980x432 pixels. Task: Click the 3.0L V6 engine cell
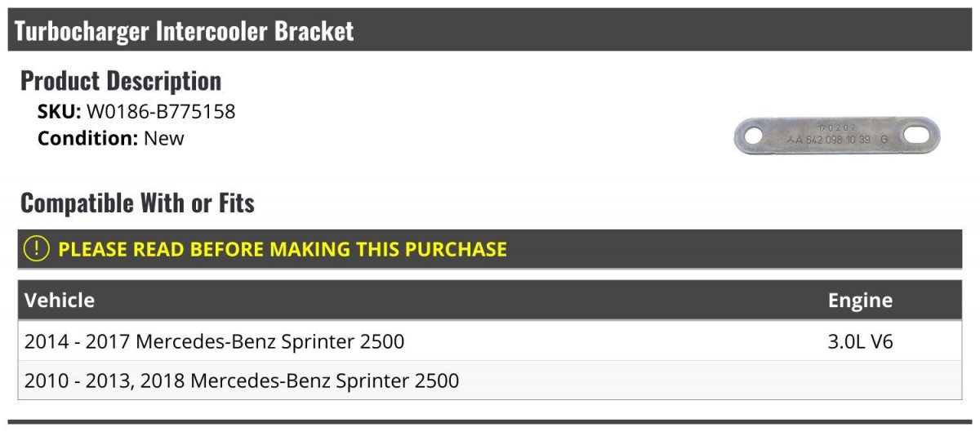[861, 341]
